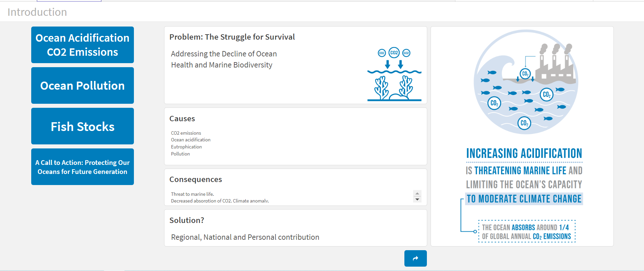
Task: Click the Problem: The Struggle for Survival heading
Action: click(x=232, y=37)
